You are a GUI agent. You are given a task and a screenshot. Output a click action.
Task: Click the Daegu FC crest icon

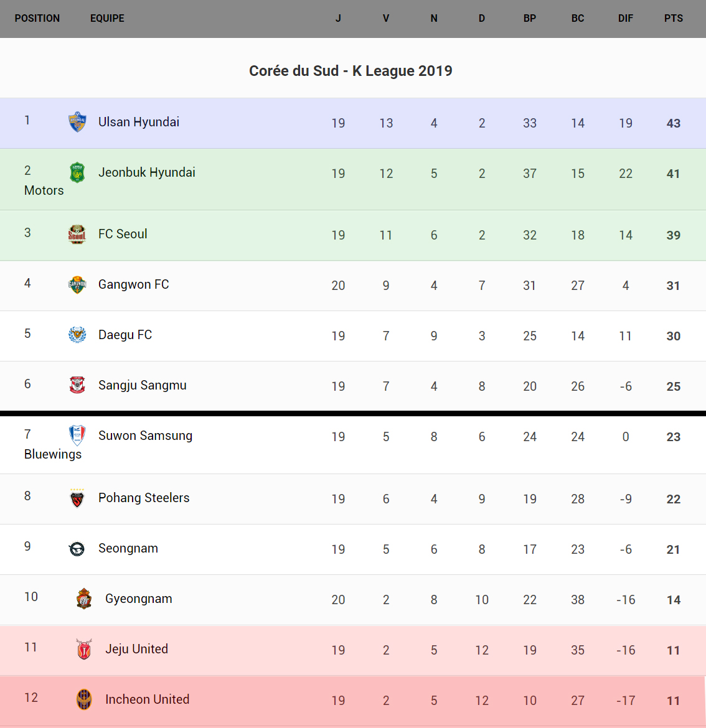point(77,335)
